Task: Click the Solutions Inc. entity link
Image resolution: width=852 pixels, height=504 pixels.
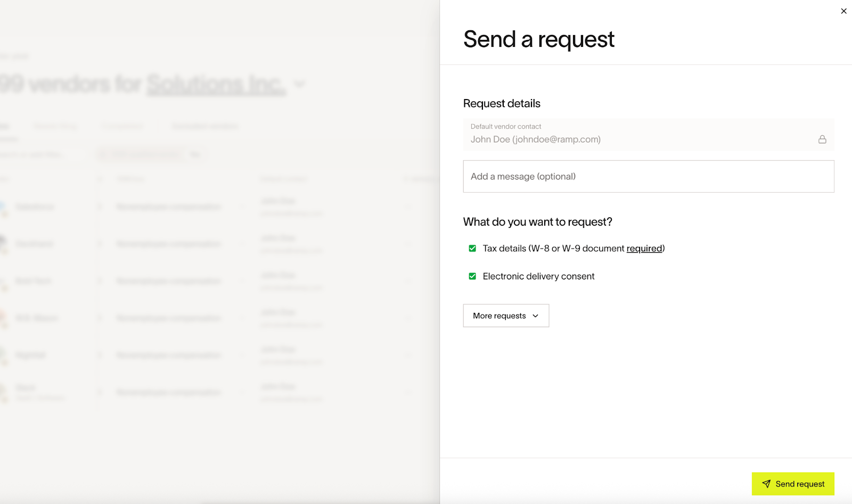Action: [x=216, y=84]
